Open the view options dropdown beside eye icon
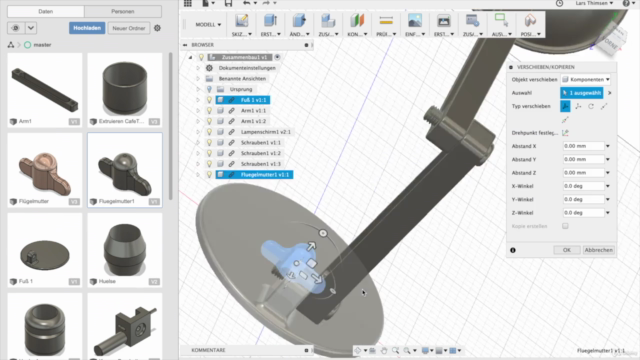The image size is (640, 360). pos(31,28)
